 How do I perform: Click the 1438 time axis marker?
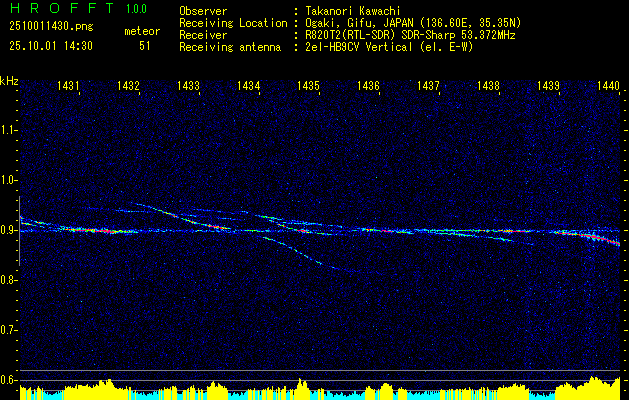(488, 85)
